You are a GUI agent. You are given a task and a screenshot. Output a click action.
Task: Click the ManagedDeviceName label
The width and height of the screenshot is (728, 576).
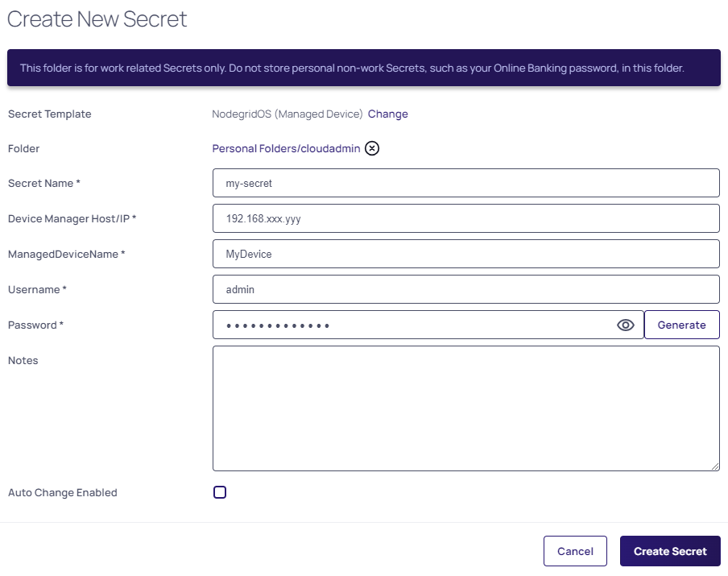(x=66, y=254)
